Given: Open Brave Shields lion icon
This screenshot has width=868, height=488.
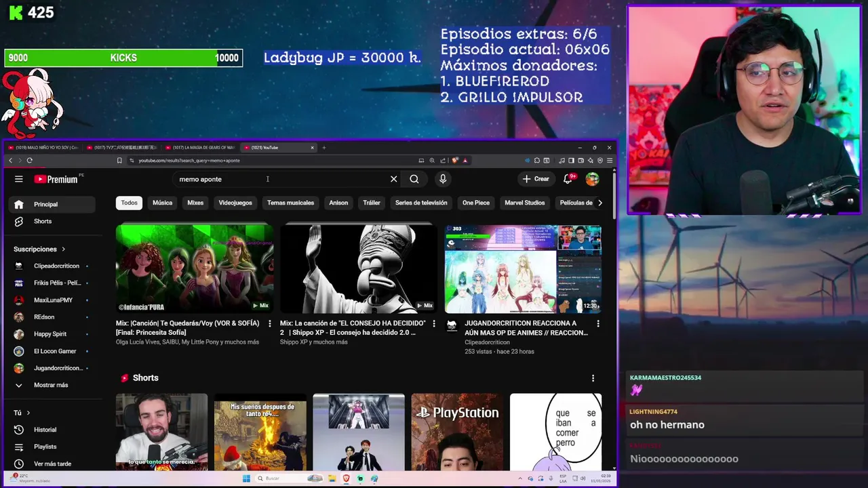Looking at the screenshot, I should (455, 161).
